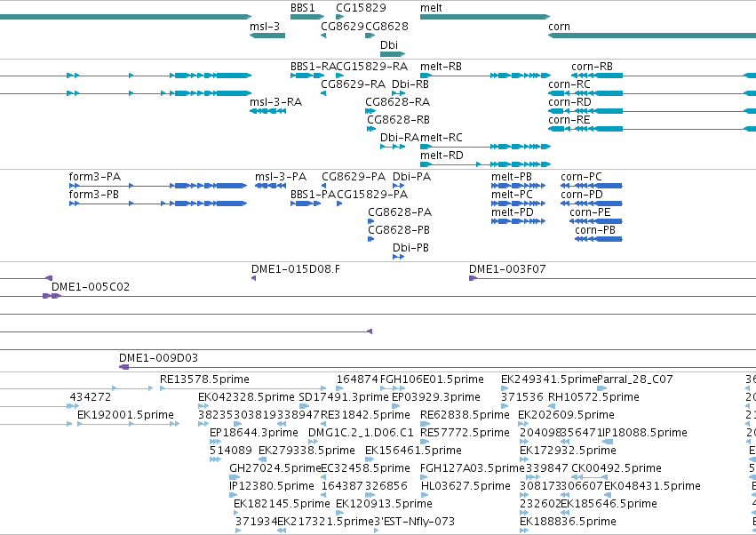
Task: Select EST SD17491.3prime
Action: coord(344,397)
